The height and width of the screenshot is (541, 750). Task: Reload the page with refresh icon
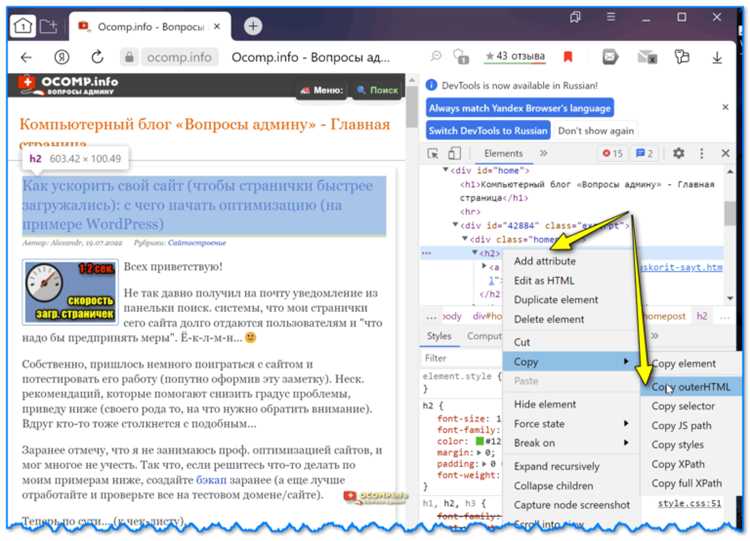[97, 57]
